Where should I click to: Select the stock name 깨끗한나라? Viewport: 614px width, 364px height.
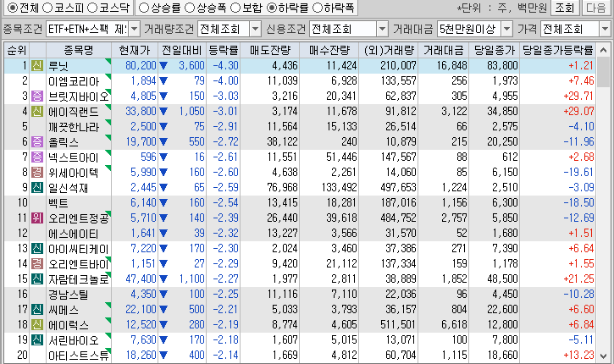pos(74,127)
